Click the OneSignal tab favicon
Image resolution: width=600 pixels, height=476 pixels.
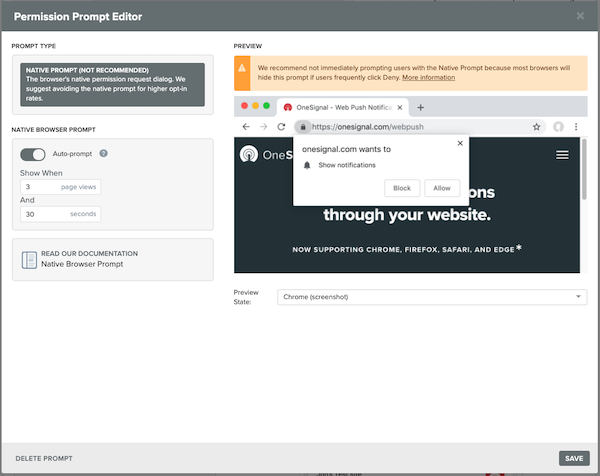(x=288, y=108)
